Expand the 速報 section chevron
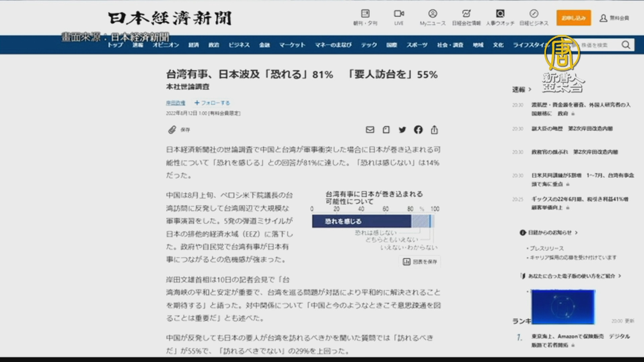 pyautogui.click(x=530, y=89)
